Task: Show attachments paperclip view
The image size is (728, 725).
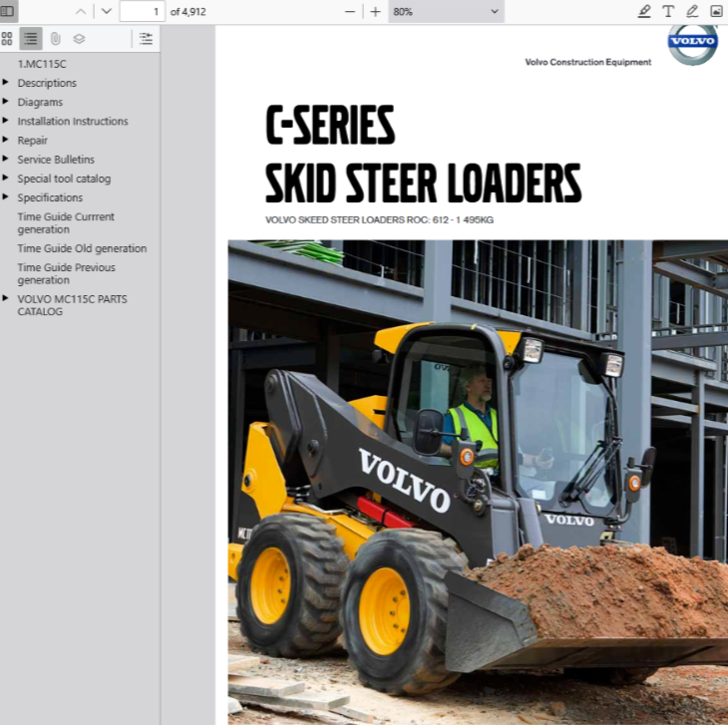Action: 55,39
